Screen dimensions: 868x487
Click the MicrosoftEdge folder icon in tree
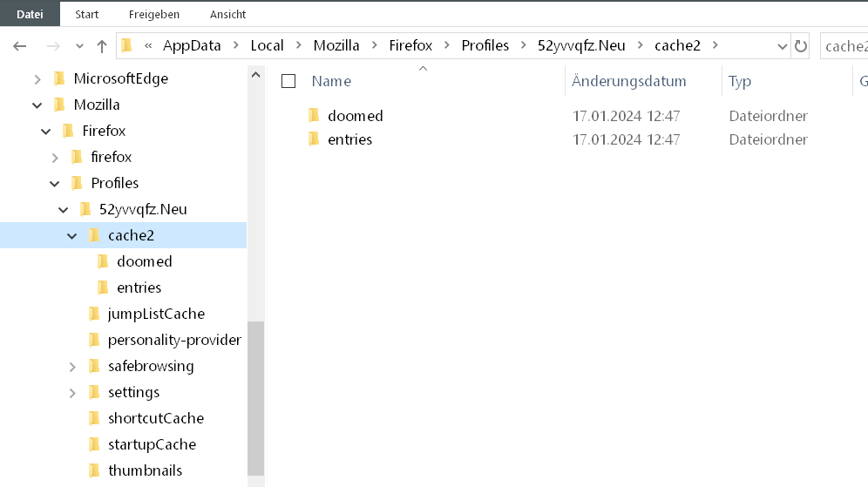click(59, 78)
